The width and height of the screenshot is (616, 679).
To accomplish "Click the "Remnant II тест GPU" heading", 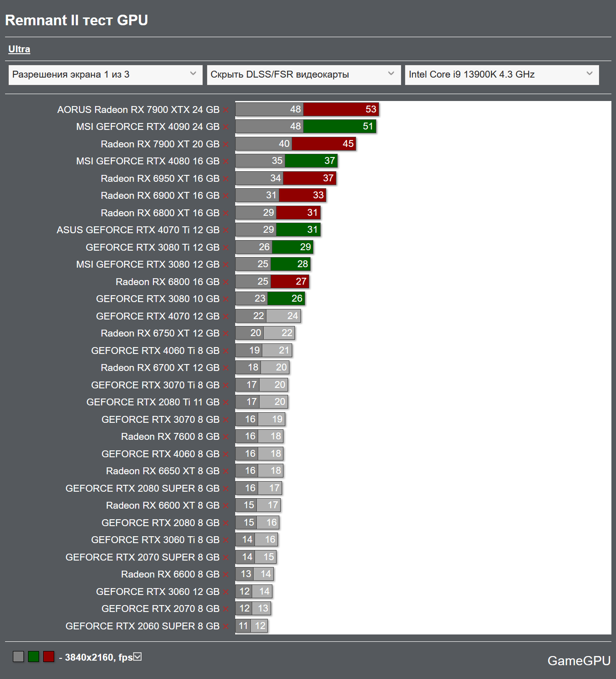I will pyautogui.click(x=77, y=20).
